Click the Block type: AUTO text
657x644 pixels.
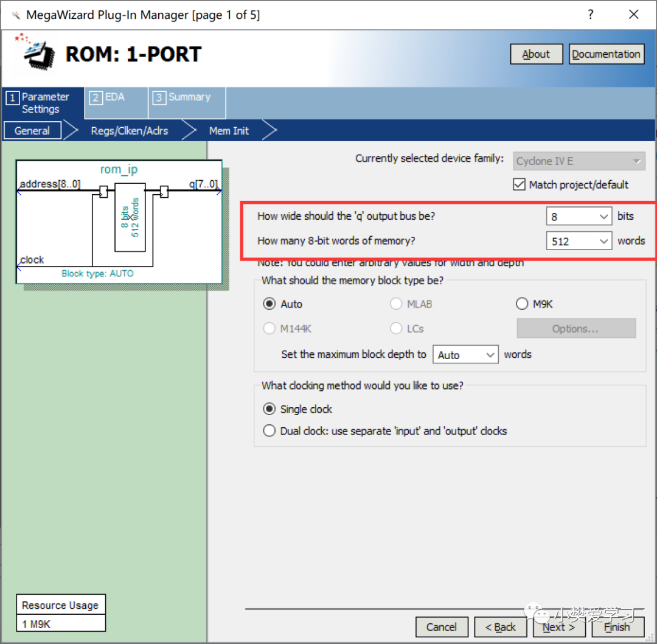tap(97, 273)
